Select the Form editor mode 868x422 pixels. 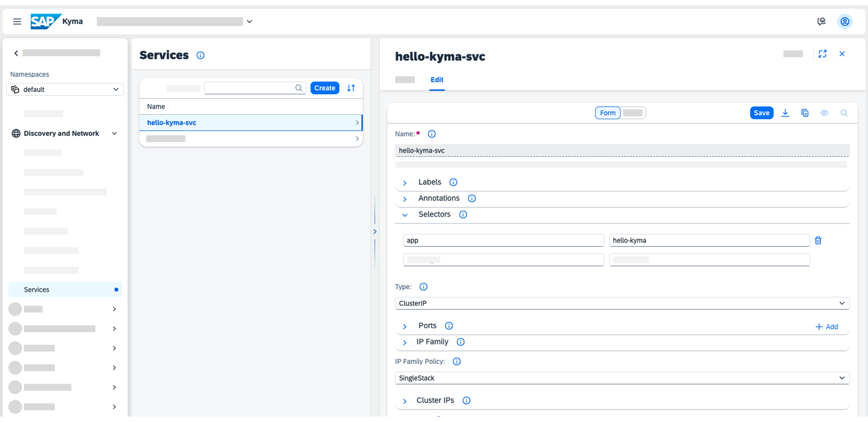click(x=608, y=113)
